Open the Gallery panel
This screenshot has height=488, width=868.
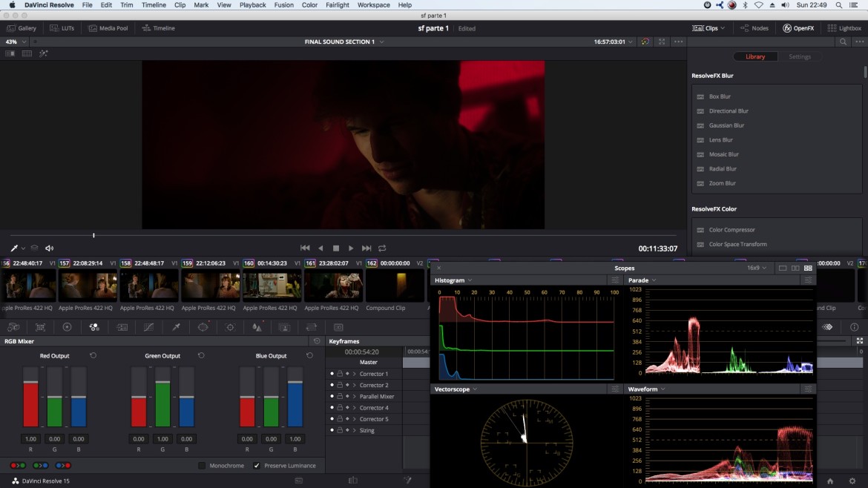tap(22, 28)
